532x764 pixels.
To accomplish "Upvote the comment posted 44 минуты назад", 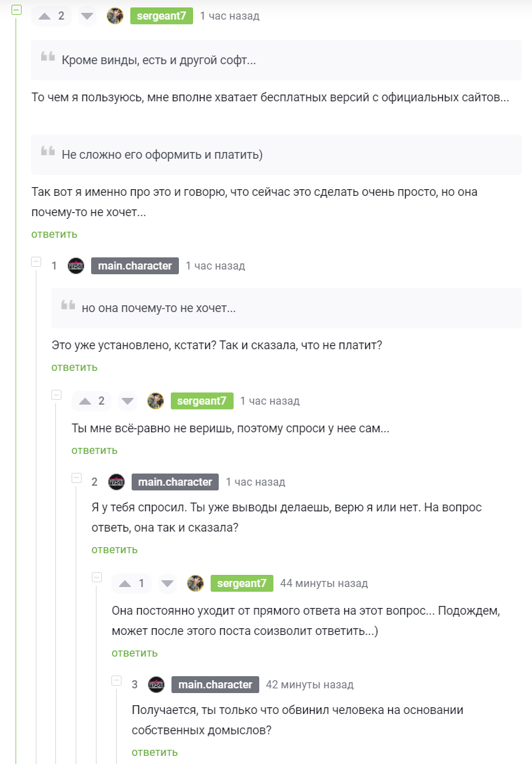I will [x=125, y=583].
